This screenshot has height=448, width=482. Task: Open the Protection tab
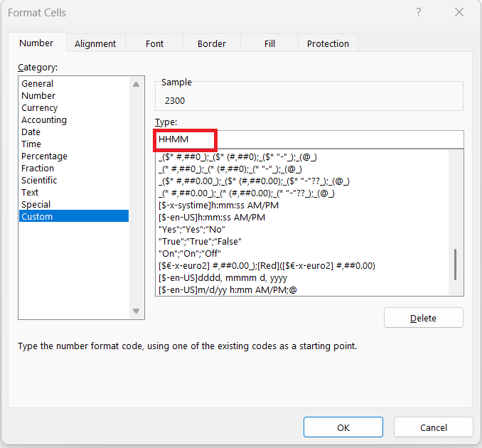[328, 43]
